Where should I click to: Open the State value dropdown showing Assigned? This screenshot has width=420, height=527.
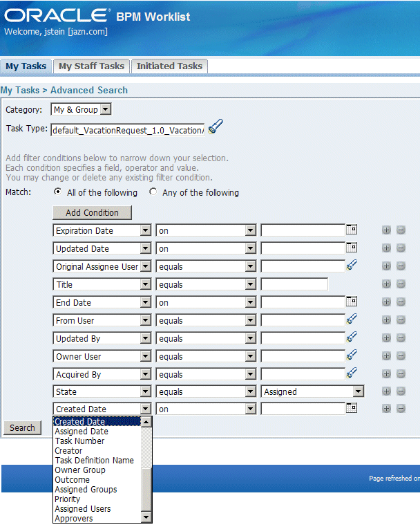[312, 392]
